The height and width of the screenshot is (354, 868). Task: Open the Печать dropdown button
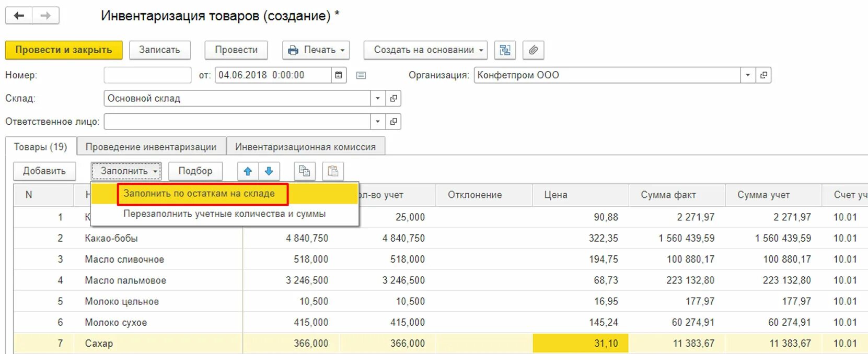tap(316, 50)
